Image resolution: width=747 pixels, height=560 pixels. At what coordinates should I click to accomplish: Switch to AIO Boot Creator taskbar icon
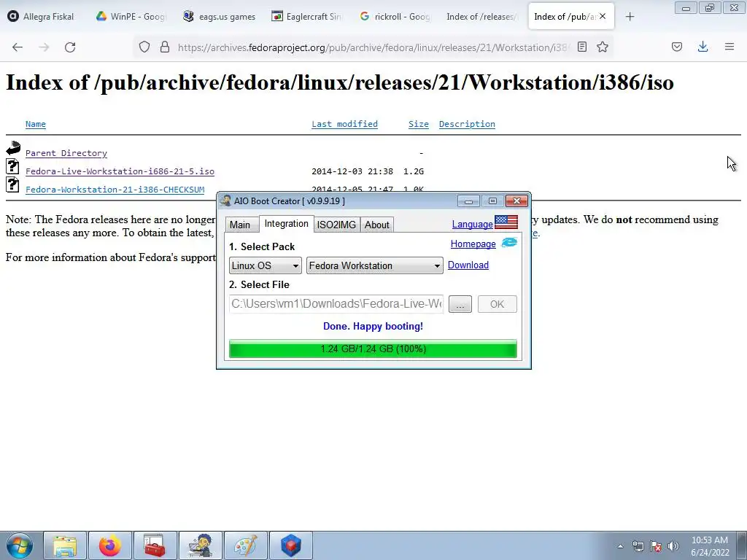tap(201, 545)
